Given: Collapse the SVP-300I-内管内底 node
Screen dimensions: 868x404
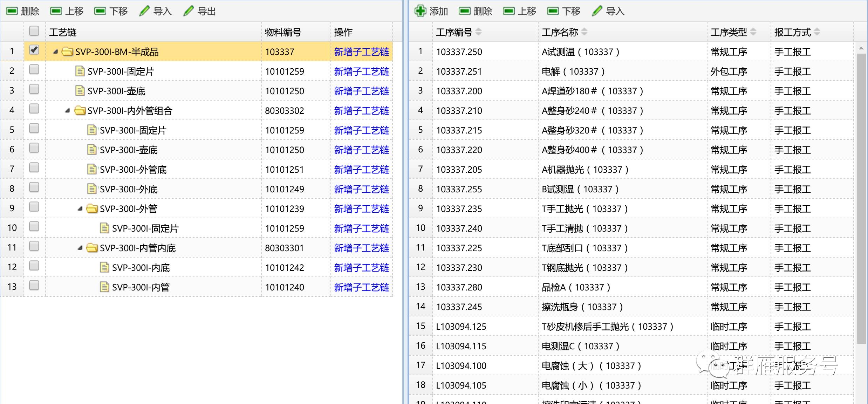Looking at the screenshot, I should pyautogui.click(x=80, y=248).
